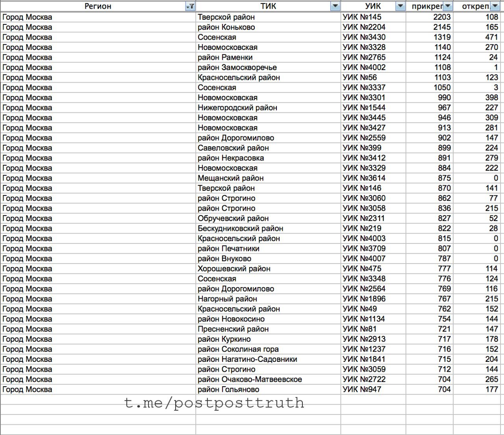Select cell район Раменки
This screenshot has height=435, width=504.
pyautogui.click(x=268, y=57)
